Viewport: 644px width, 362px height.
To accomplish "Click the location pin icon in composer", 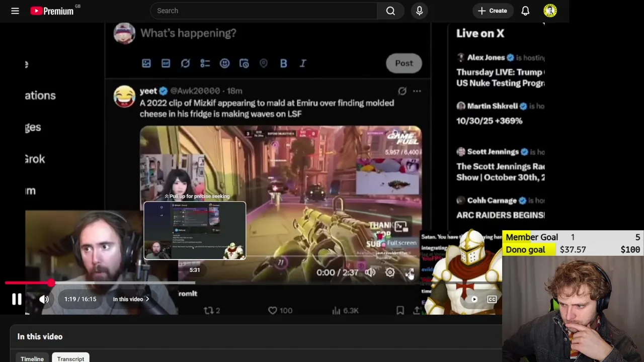I will 264,63.
